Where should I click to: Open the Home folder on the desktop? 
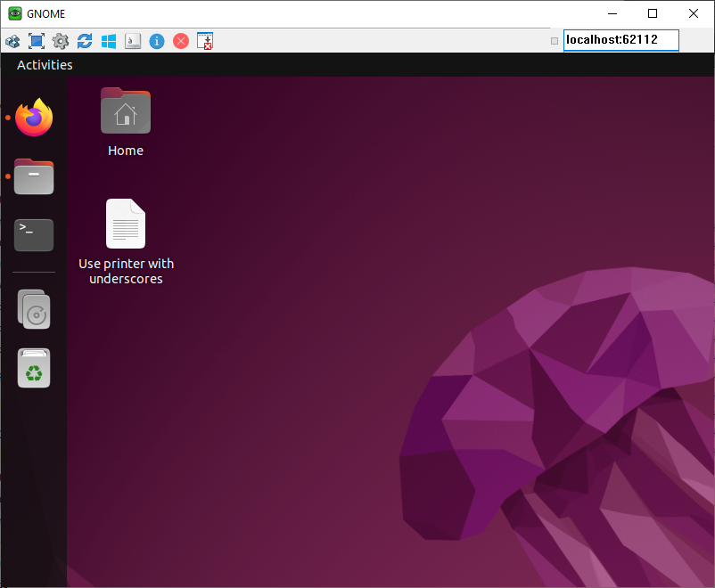click(x=125, y=111)
